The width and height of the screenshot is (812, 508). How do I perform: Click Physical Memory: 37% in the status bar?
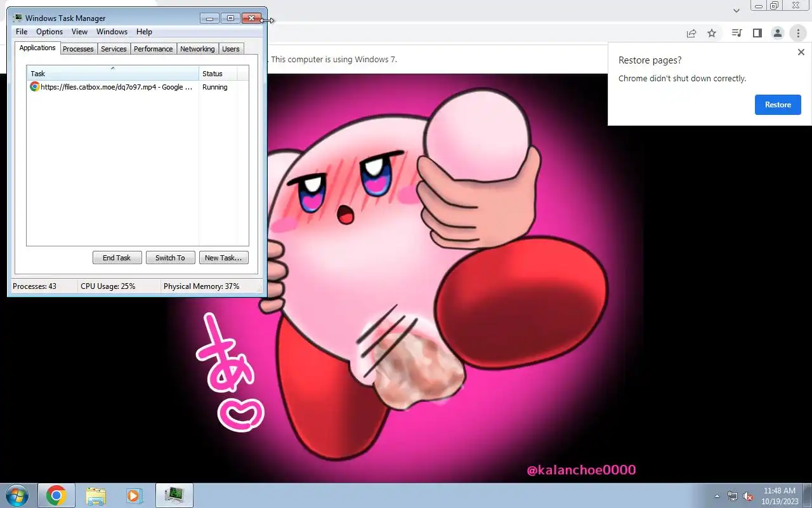pyautogui.click(x=202, y=286)
